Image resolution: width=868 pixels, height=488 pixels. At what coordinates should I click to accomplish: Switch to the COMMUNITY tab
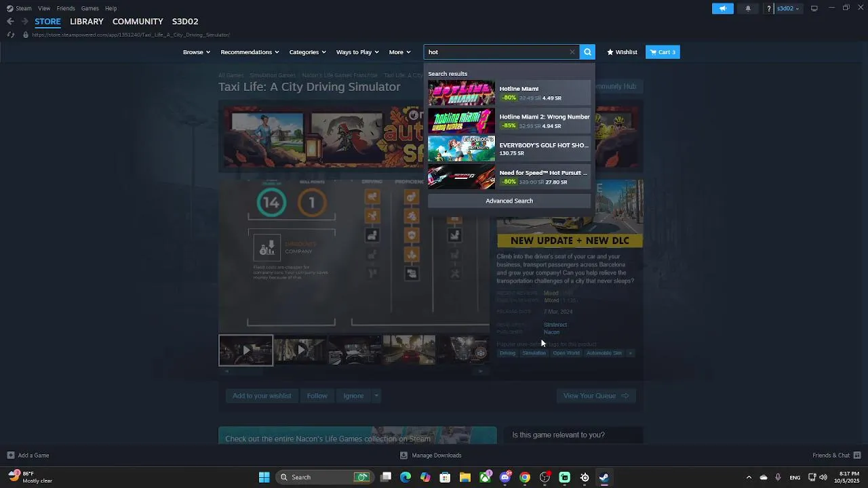point(138,22)
